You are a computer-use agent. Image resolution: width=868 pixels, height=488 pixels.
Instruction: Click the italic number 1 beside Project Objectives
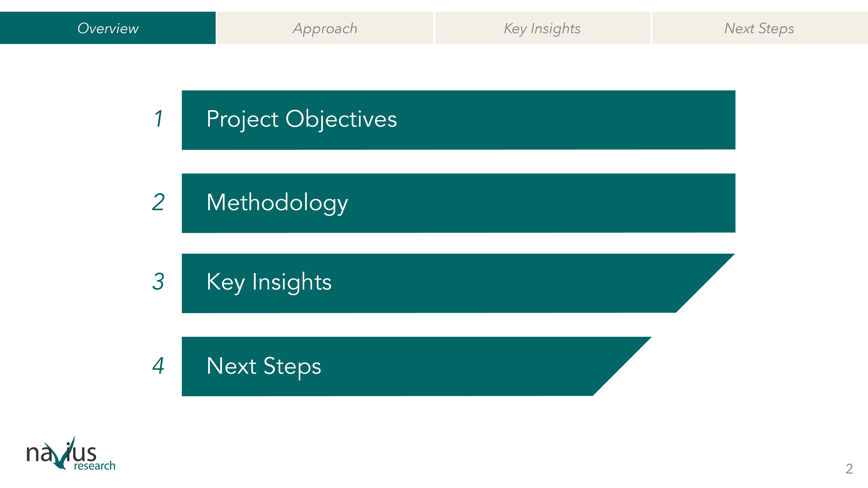159,119
